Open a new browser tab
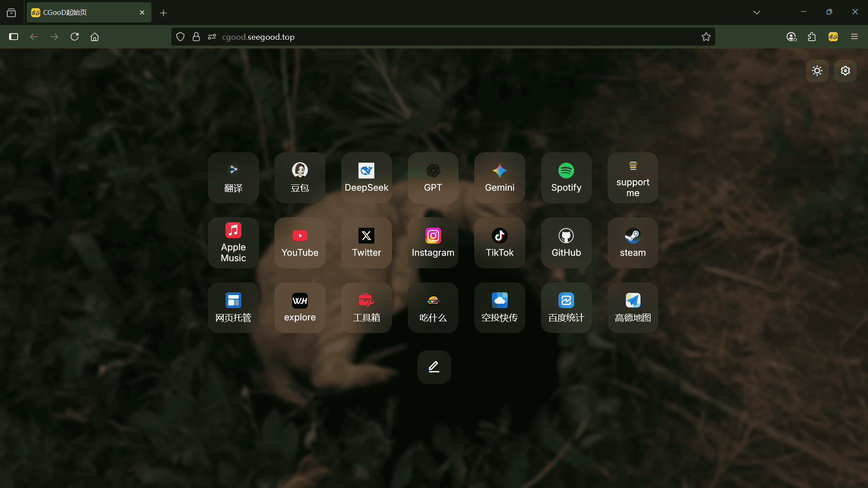The image size is (868, 488). pos(163,13)
